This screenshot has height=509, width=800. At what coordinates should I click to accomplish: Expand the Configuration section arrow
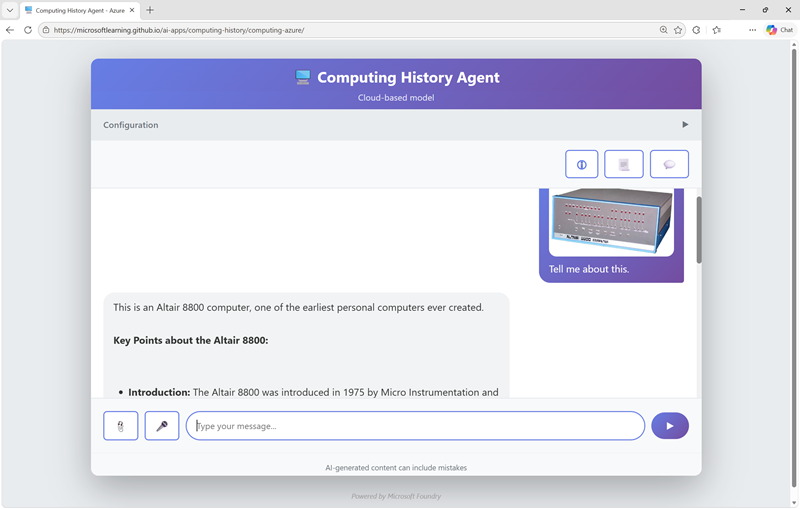[x=685, y=124]
